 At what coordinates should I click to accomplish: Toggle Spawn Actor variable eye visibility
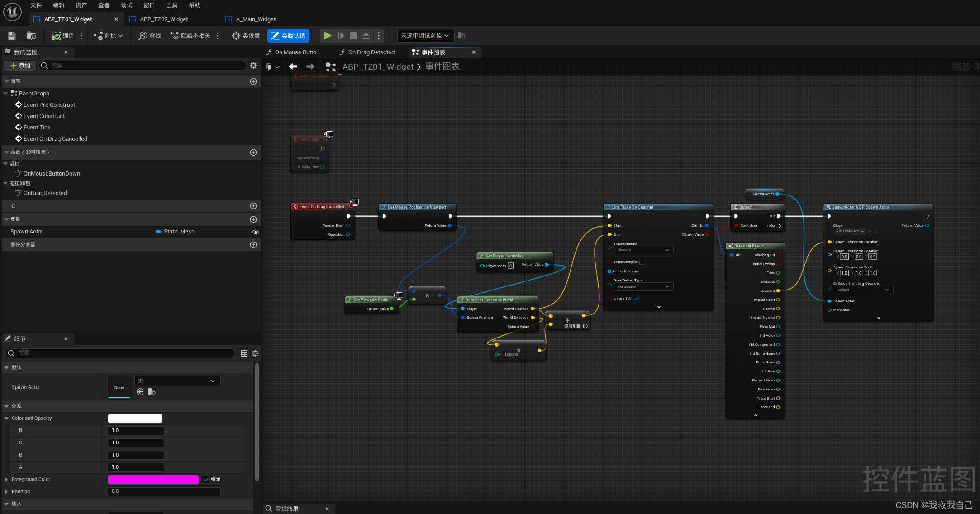tap(256, 232)
